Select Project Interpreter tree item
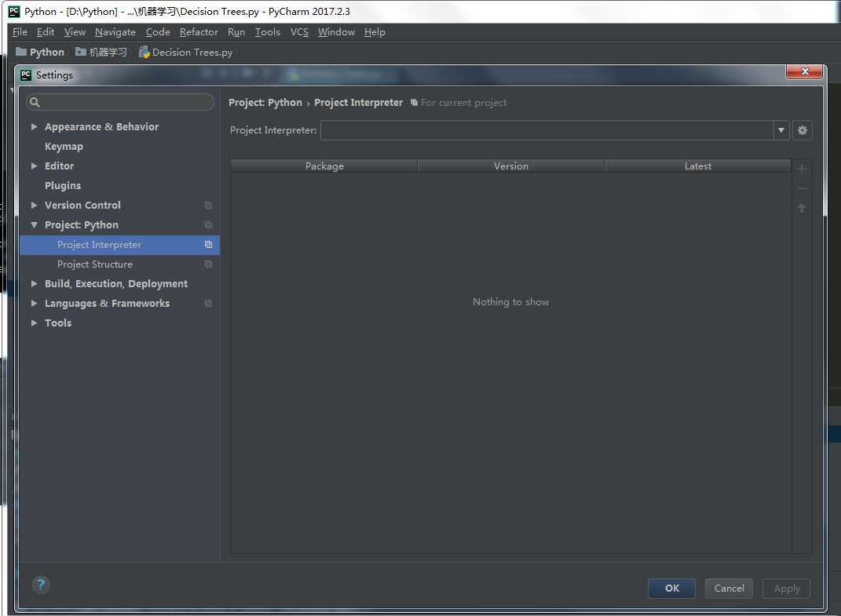841x616 pixels. [119, 245]
